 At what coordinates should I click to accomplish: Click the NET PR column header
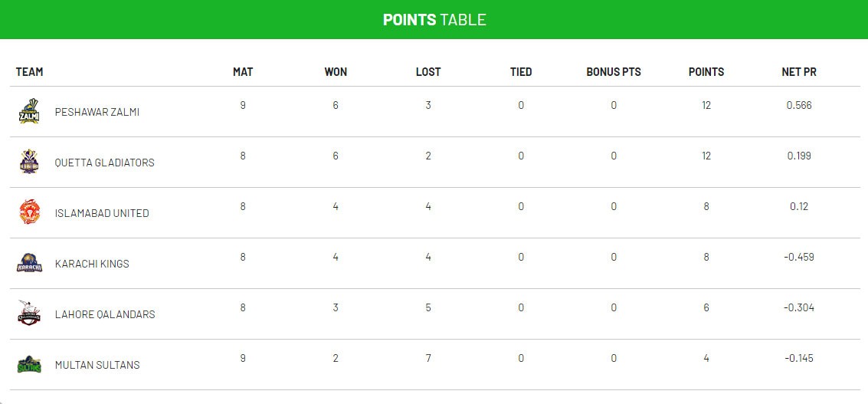[x=799, y=72]
